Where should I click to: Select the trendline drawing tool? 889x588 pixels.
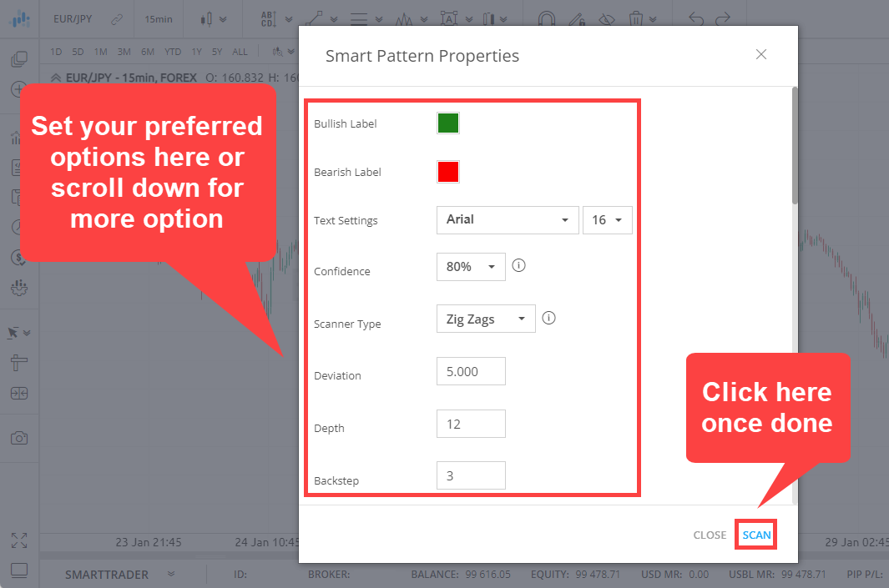click(x=314, y=18)
